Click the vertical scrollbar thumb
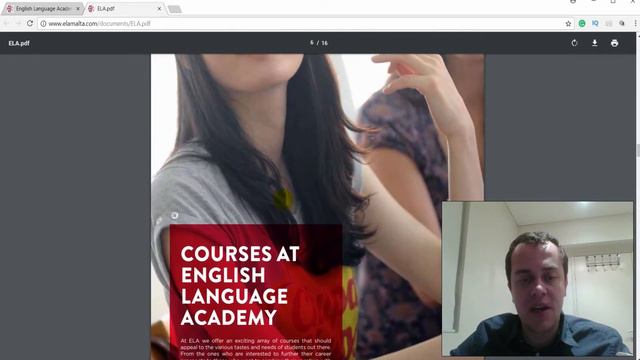 (638, 150)
